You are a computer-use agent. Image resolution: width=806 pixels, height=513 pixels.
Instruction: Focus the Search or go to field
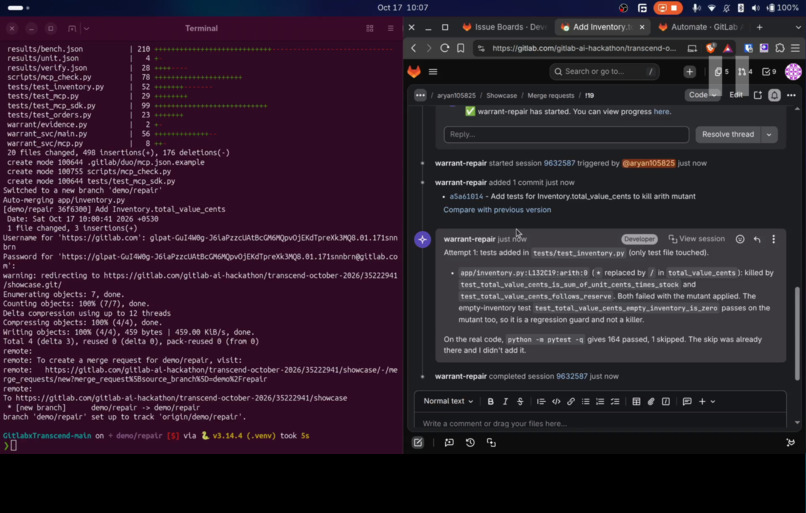[603, 72]
